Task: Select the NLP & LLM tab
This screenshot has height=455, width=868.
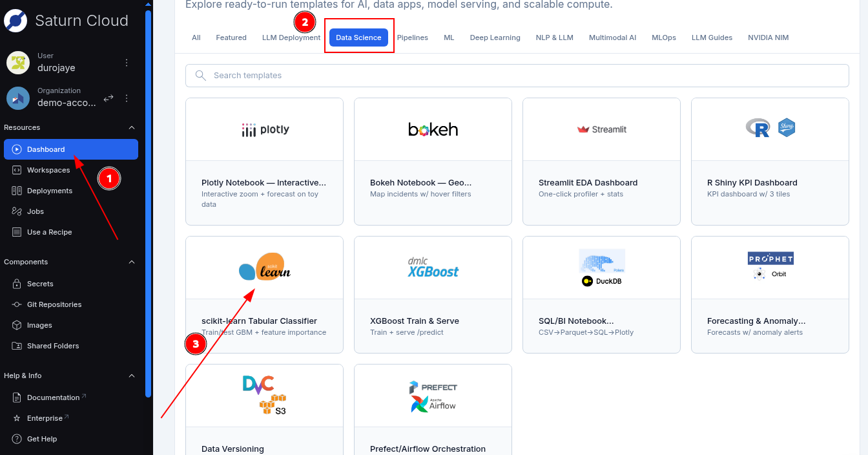Action: pos(555,37)
